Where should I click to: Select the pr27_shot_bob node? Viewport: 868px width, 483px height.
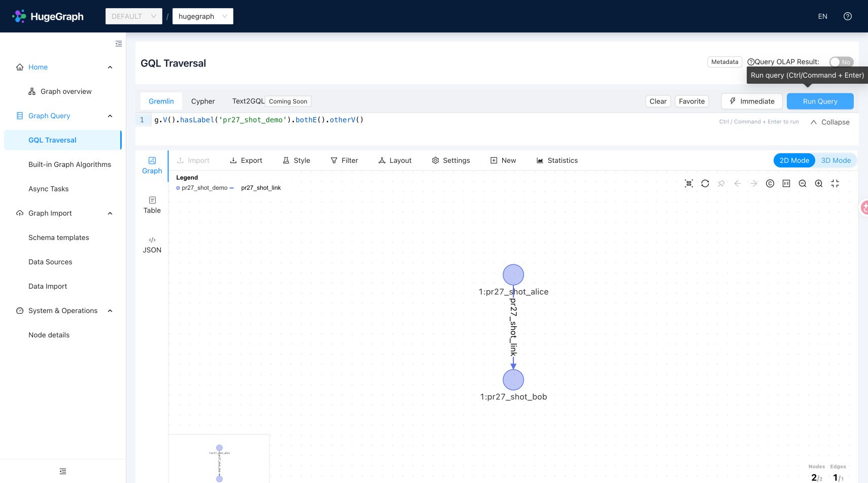coord(513,379)
